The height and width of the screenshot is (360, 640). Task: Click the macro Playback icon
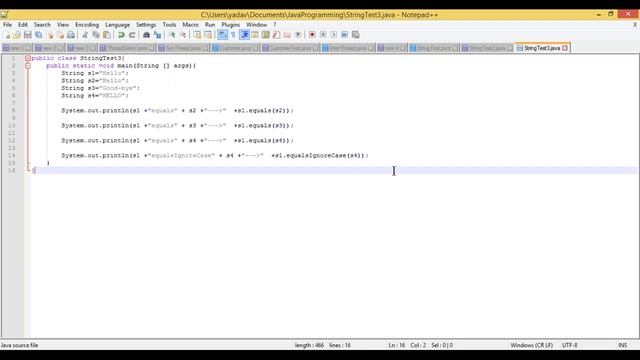[x=334, y=35]
